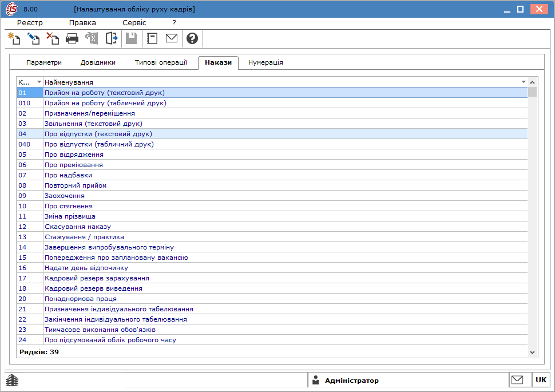The width and height of the screenshot is (555, 392).
Task: Click the edit record toolbar icon
Action: 34,38
